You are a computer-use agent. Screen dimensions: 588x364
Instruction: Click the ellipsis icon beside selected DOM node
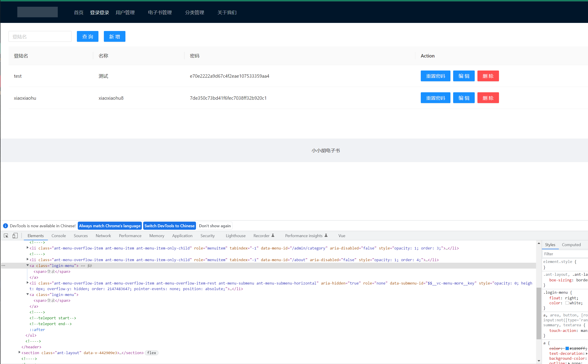tap(3, 266)
